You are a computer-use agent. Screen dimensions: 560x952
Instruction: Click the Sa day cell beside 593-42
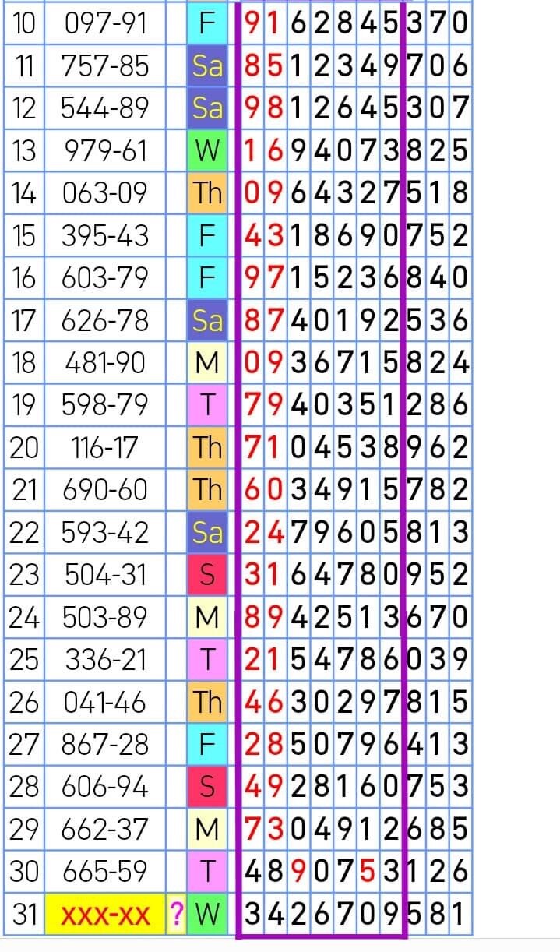(x=207, y=532)
